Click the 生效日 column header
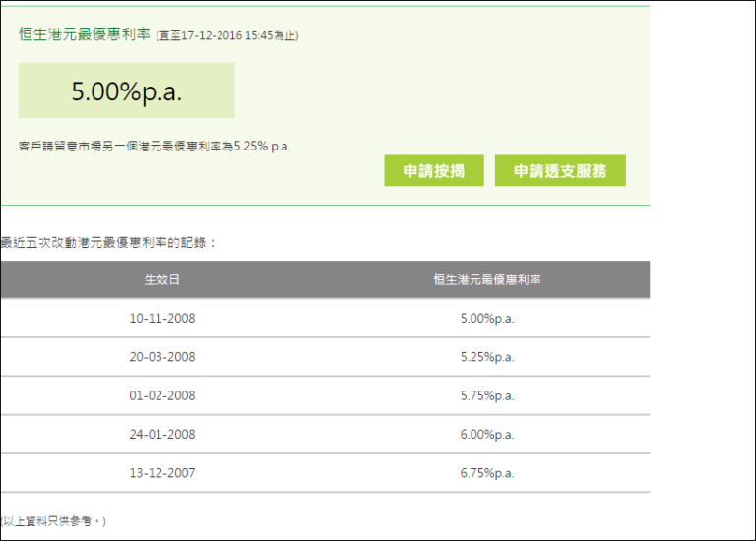The height and width of the screenshot is (541, 756). click(x=162, y=279)
